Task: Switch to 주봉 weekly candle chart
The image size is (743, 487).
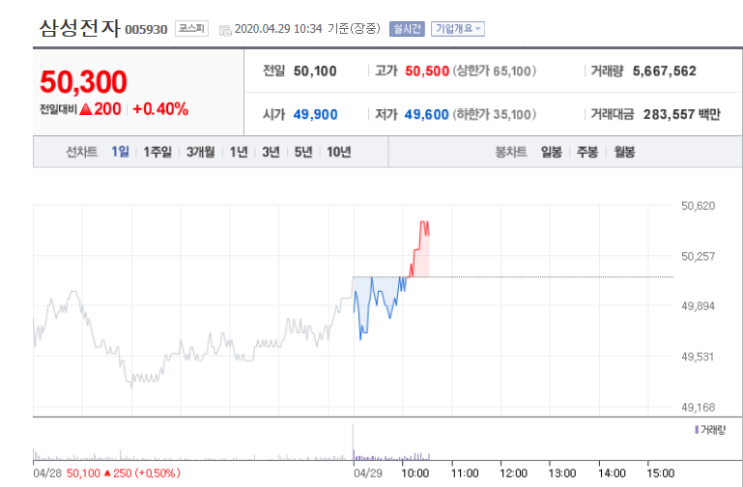Action: [x=587, y=152]
